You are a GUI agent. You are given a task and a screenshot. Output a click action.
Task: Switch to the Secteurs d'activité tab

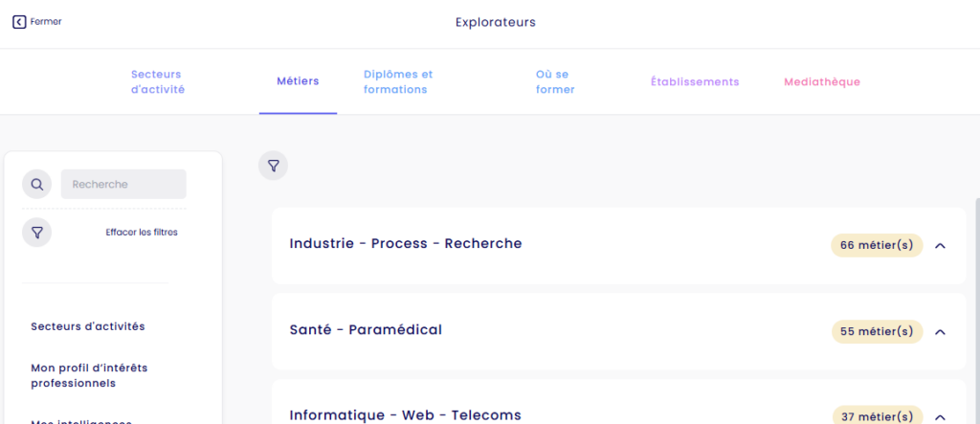[x=158, y=82]
